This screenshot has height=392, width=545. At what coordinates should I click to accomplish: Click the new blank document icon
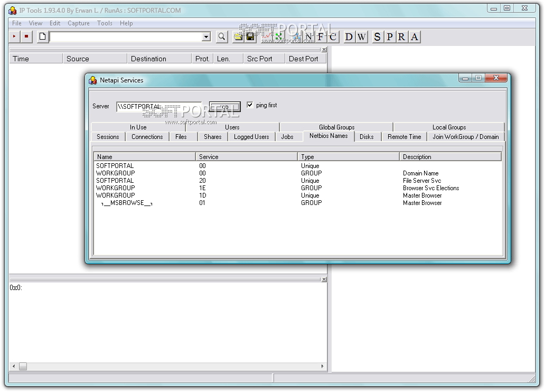click(x=42, y=36)
